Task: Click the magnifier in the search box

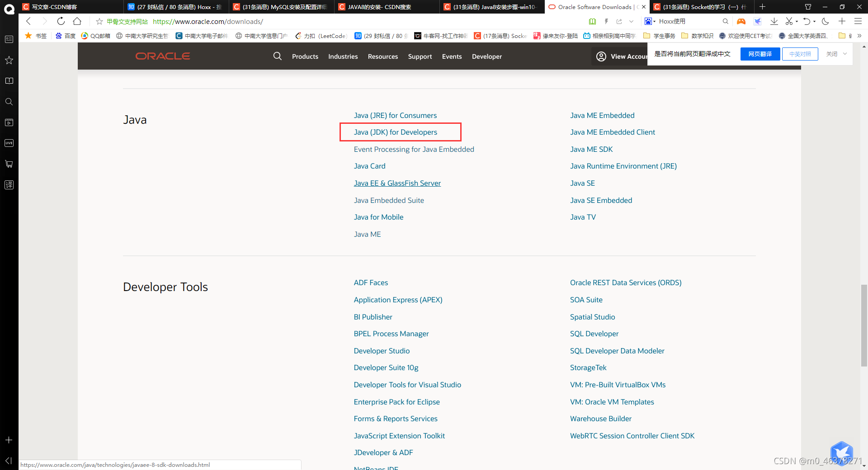Action: [x=726, y=21]
